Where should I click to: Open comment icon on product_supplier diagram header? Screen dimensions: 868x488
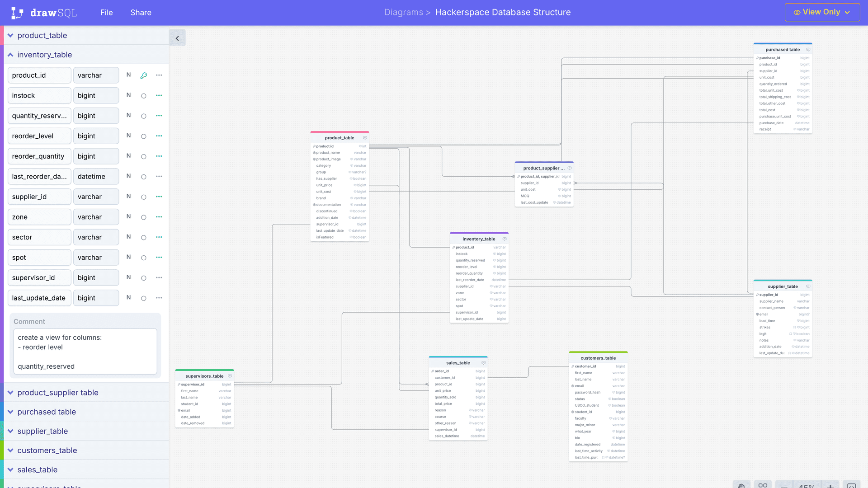tap(570, 168)
